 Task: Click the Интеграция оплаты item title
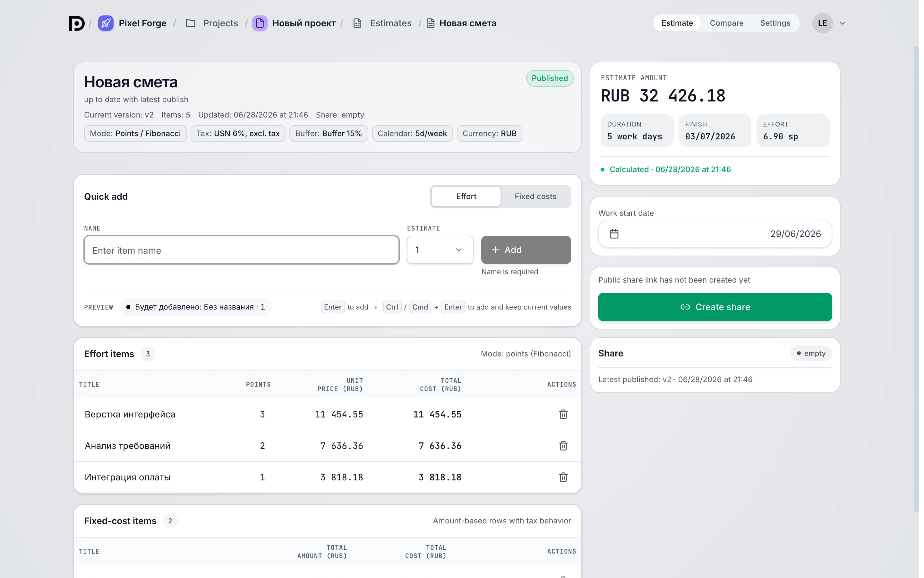pos(127,477)
